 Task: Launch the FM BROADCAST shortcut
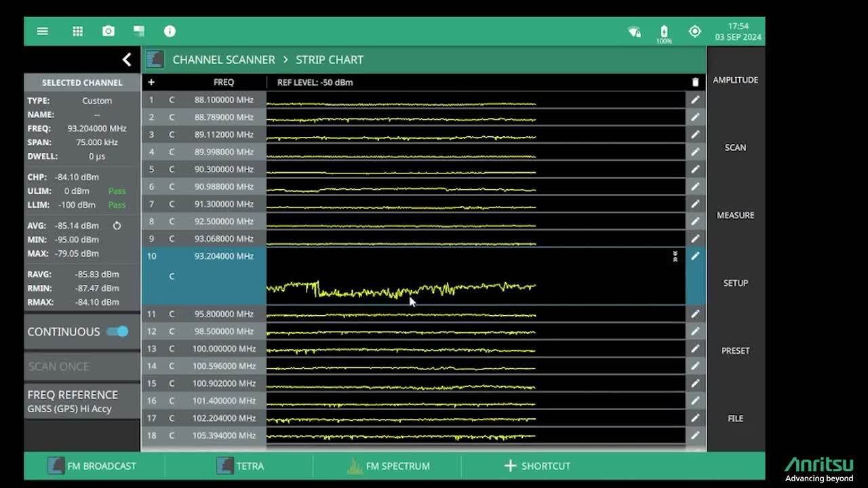92,466
